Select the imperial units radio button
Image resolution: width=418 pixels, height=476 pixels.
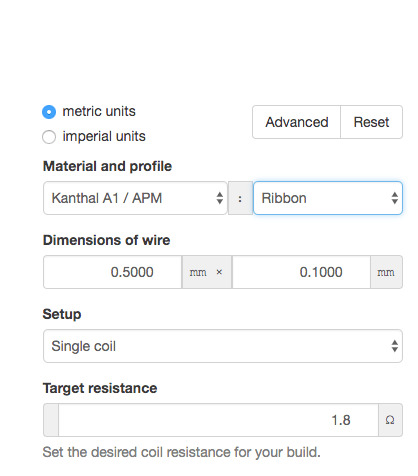tap(49, 137)
